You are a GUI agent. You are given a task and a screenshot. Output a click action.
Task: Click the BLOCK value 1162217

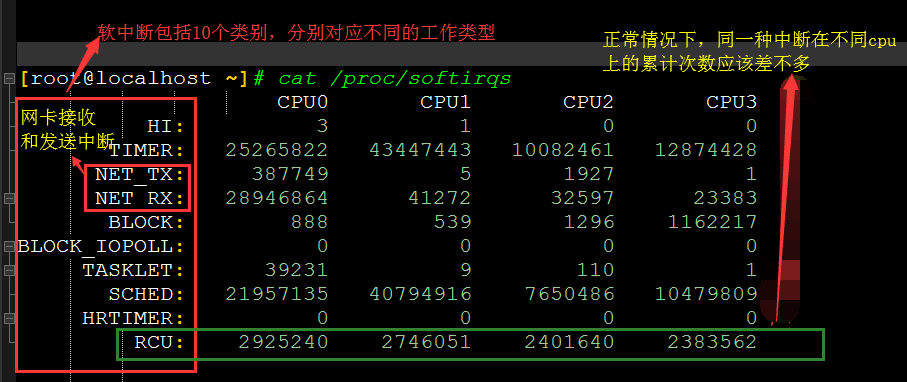click(712, 222)
